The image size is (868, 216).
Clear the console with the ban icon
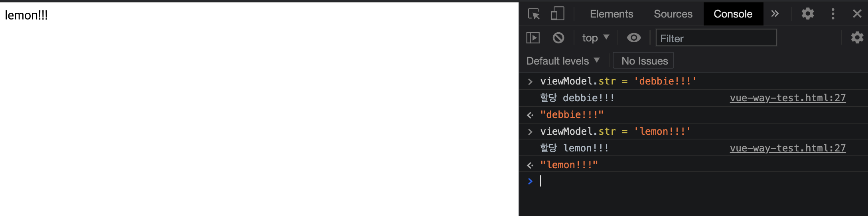558,38
